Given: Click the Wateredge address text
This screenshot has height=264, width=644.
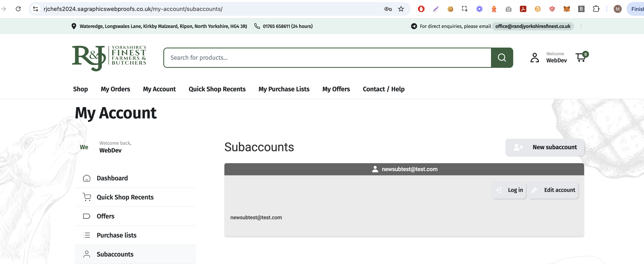Looking at the screenshot, I should click(x=163, y=26).
